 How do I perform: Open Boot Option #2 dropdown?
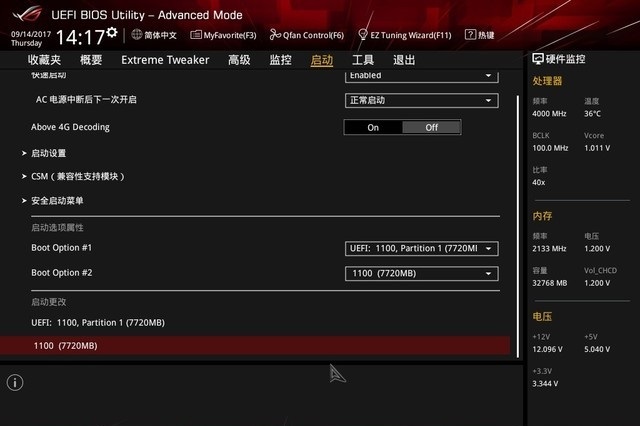pos(421,273)
